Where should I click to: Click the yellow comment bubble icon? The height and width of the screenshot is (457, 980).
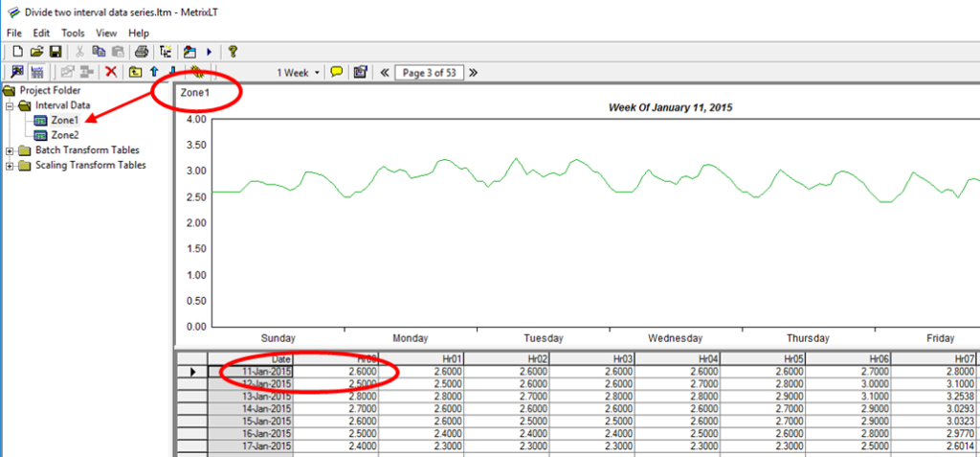coord(336,72)
